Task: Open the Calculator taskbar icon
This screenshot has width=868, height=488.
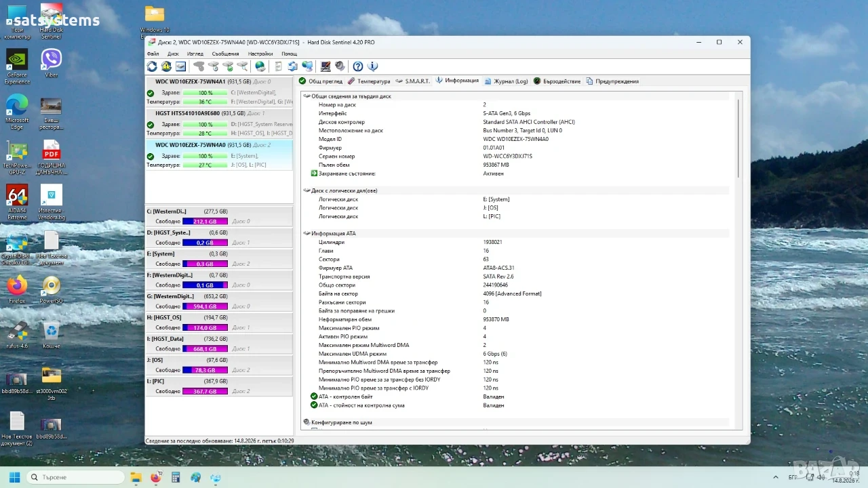Action: [x=176, y=477]
